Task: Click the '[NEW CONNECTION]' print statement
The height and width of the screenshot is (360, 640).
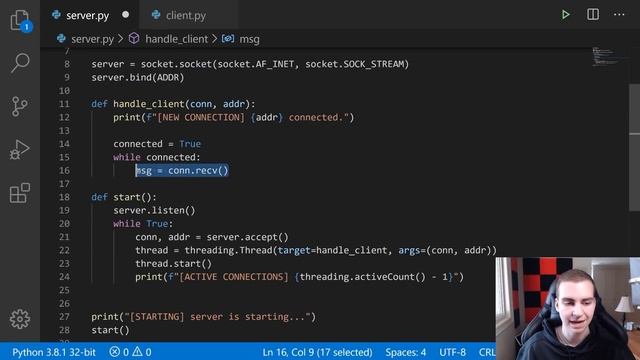Action: [233, 118]
